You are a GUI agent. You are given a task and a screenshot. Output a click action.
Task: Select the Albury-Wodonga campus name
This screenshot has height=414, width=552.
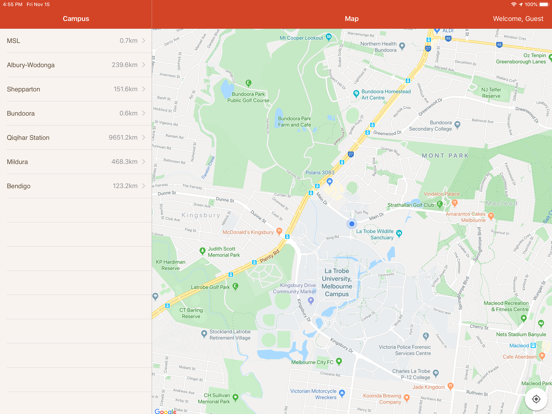(31, 65)
